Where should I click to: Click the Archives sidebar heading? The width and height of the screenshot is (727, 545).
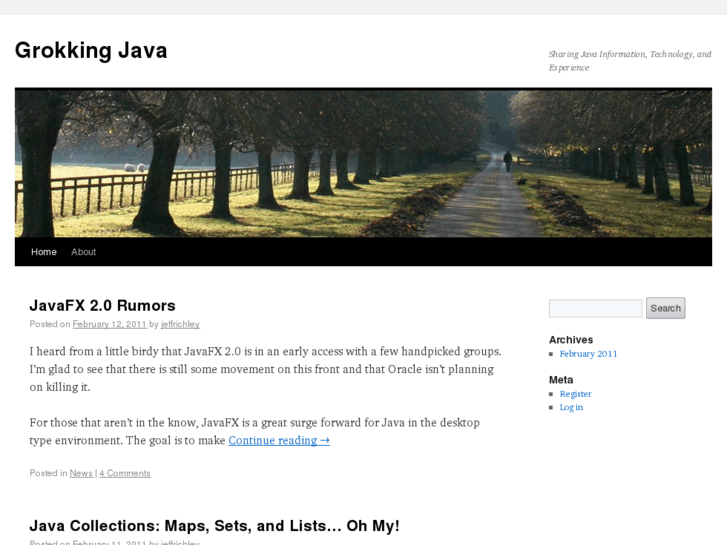[x=571, y=340]
